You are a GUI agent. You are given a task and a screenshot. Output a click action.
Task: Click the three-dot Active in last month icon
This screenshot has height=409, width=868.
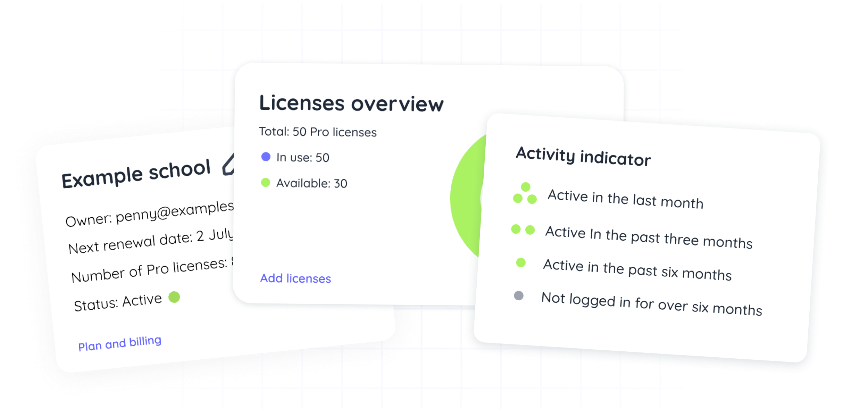525,193
